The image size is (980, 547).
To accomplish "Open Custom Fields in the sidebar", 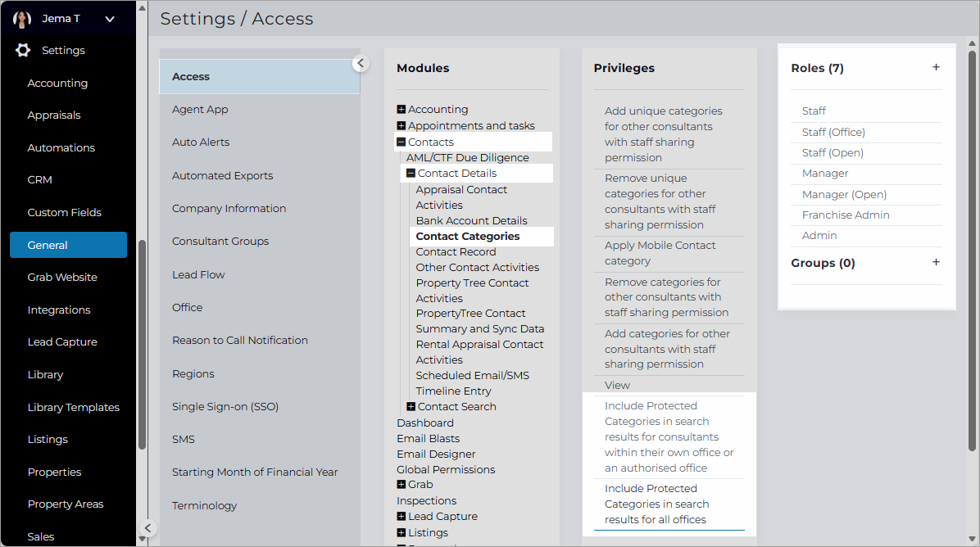I will (x=65, y=212).
